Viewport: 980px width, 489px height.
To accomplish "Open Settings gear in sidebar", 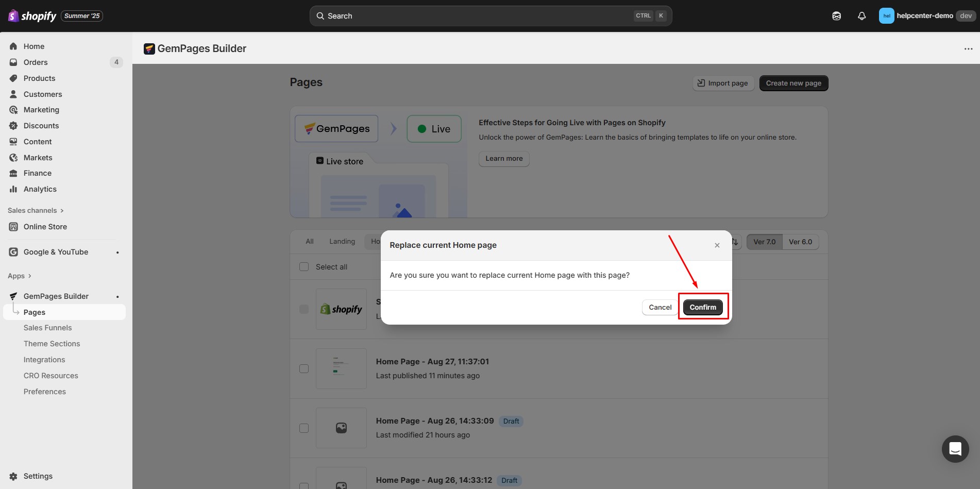I will (x=14, y=476).
